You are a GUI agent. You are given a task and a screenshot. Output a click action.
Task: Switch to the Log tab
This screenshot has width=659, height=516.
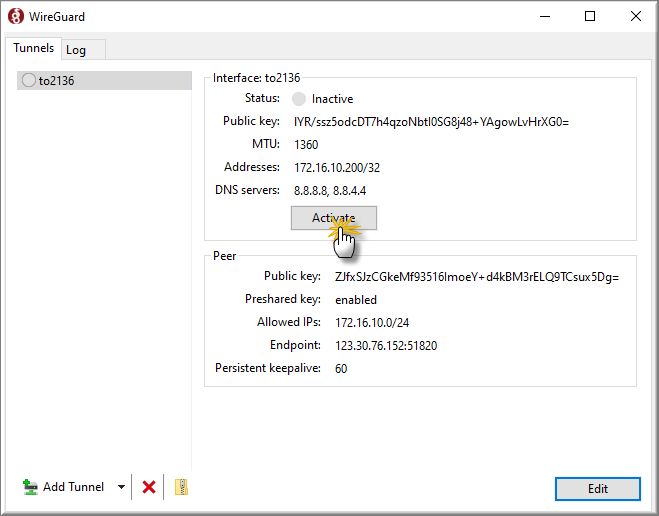[x=76, y=50]
